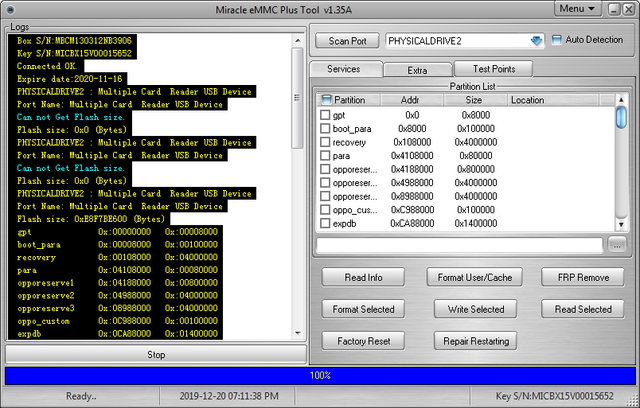640x408 pixels.
Task: Click the 0x8000 gpt size cell
Action: [x=476, y=115]
